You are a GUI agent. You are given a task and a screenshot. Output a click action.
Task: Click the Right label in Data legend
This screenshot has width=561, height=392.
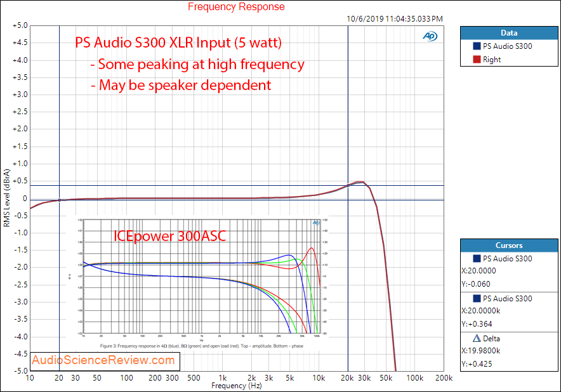coord(492,60)
